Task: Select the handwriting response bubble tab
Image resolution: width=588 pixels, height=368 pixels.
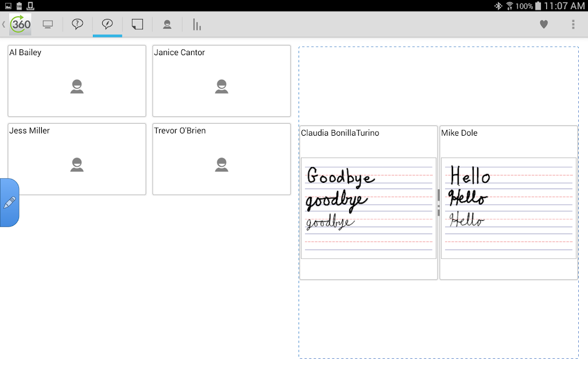Action: click(x=107, y=24)
